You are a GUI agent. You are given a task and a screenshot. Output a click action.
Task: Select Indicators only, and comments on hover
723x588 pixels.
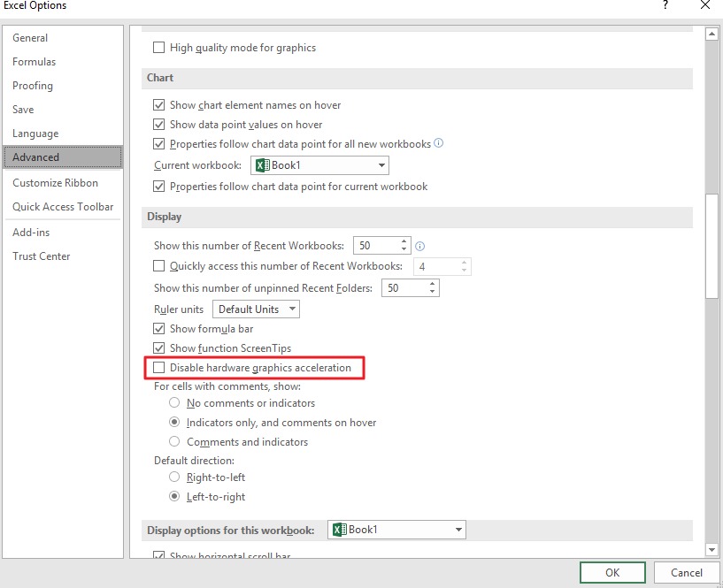(174, 422)
